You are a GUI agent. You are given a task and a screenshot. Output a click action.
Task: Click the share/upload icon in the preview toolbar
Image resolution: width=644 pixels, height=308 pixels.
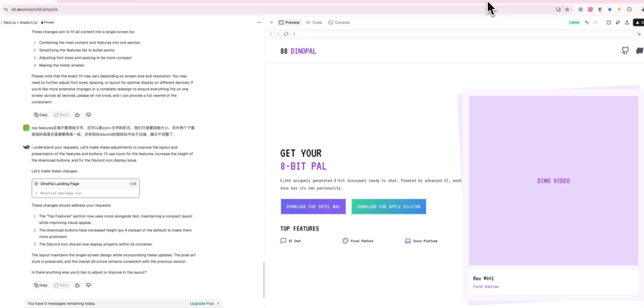pos(627,23)
